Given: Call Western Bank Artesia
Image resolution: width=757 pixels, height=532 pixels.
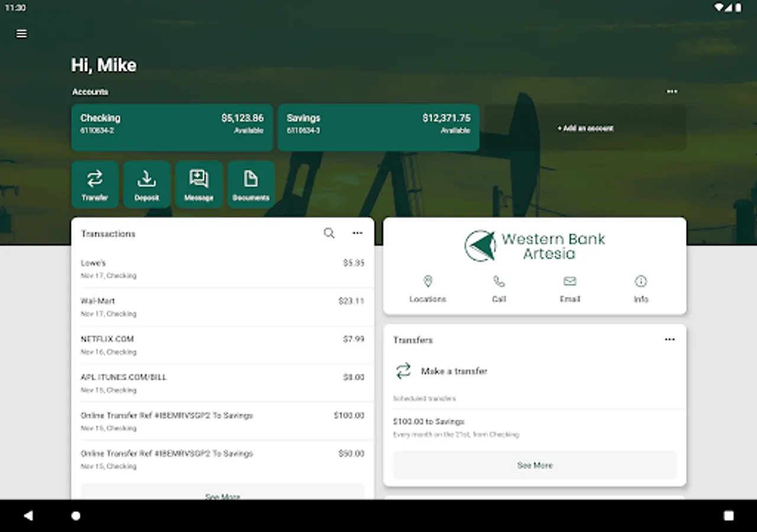Looking at the screenshot, I should [499, 288].
